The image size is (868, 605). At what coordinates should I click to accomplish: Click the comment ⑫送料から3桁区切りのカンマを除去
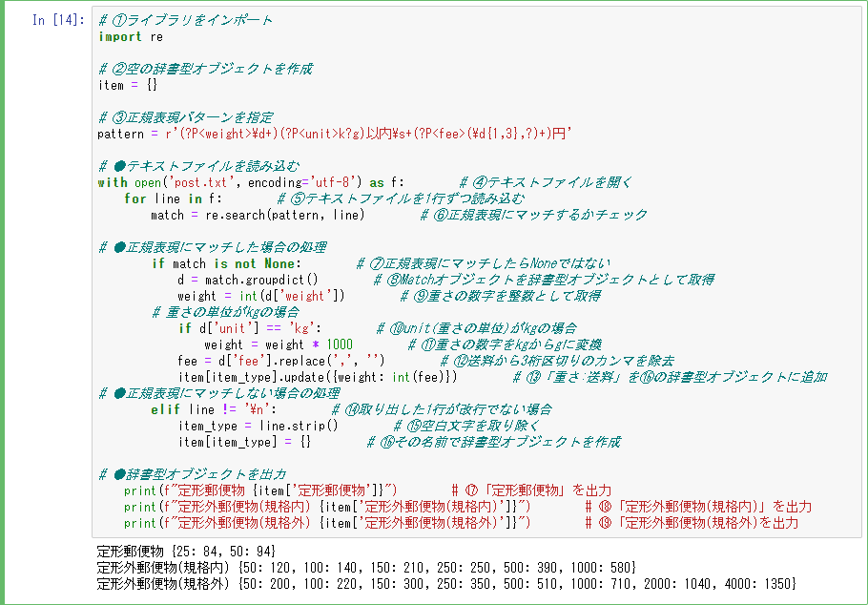pyautogui.click(x=556, y=362)
